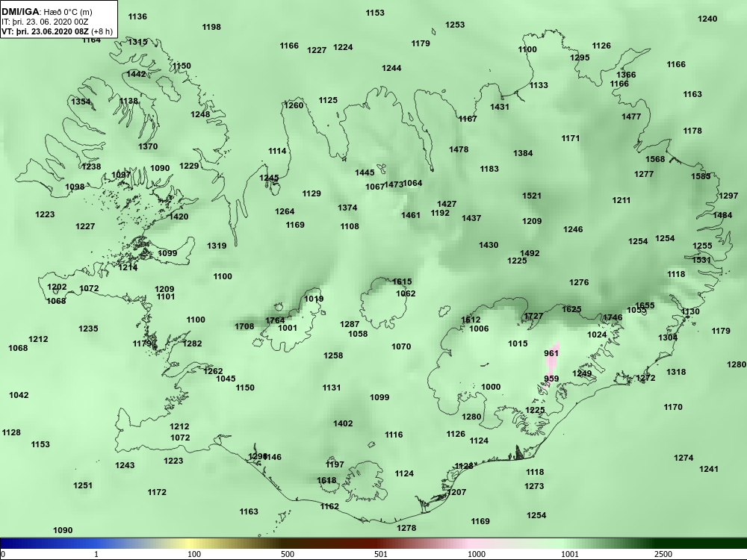Select the 961 value on the pink area
Image resolution: width=747 pixels, height=560 pixels.
click(551, 353)
